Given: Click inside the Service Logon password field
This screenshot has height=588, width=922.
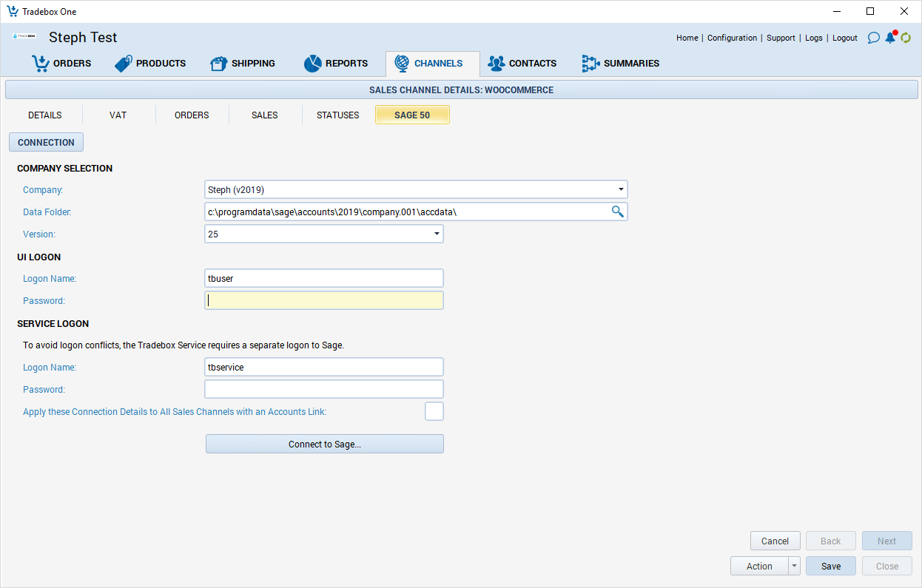Looking at the screenshot, I should (x=323, y=388).
